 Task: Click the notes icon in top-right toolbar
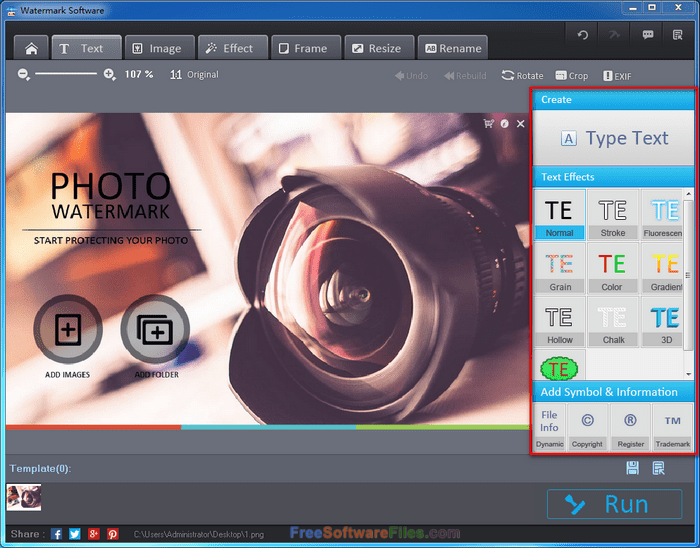click(678, 35)
